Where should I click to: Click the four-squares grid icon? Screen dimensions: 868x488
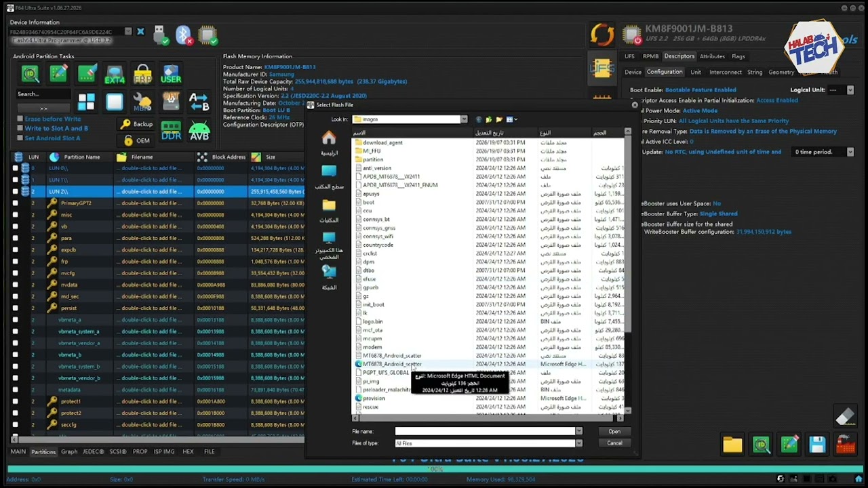pyautogui.click(x=86, y=102)
